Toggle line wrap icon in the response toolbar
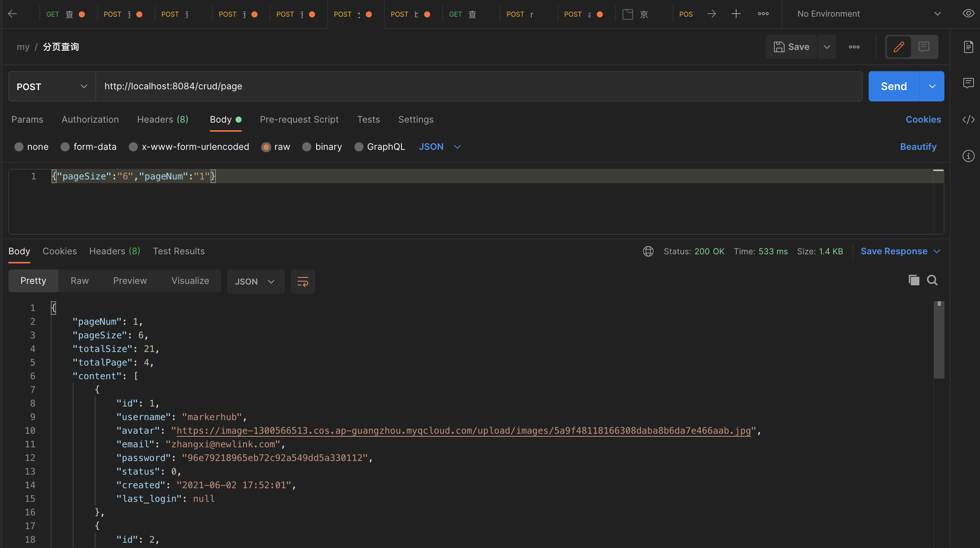 (303, 282)
